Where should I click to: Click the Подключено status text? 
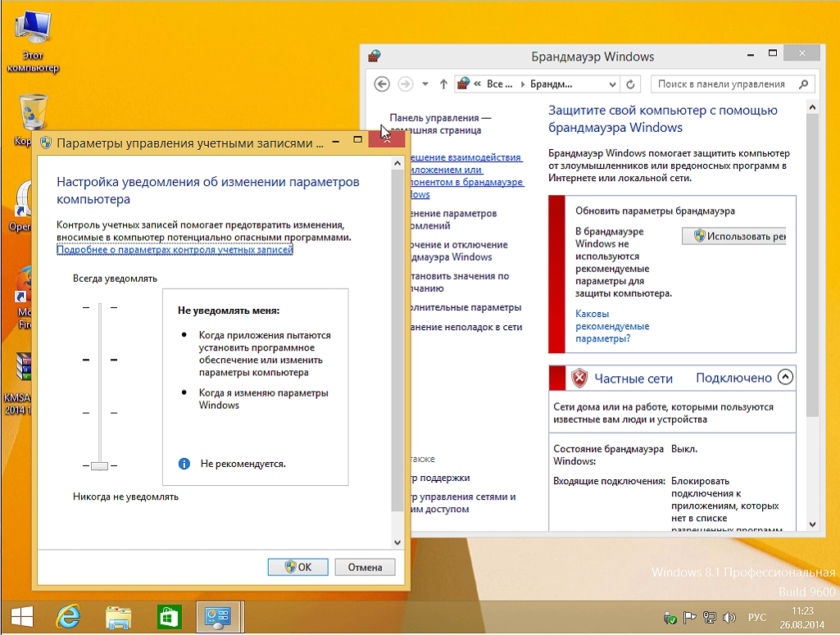click(733, 378)
